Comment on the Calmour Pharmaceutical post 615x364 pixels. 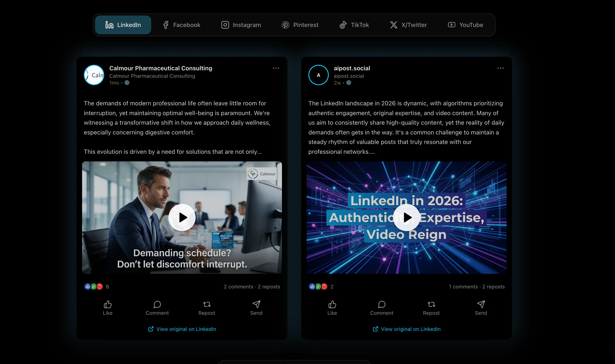tap(157, 308)
